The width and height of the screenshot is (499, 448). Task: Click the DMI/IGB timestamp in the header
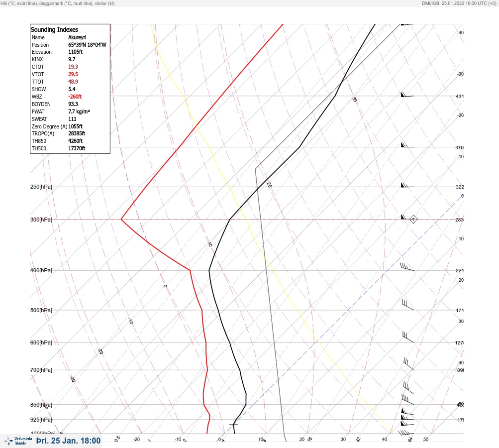[459, 3]
